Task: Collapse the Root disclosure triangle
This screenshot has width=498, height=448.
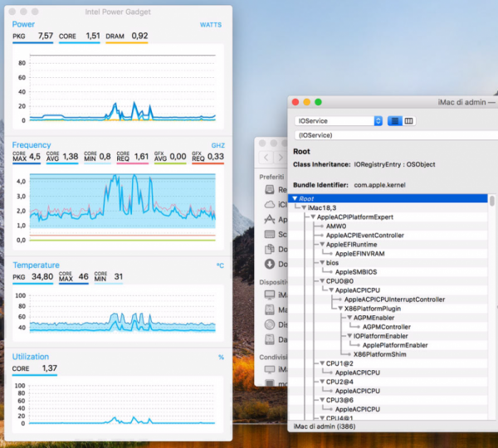Action: [x=295, y=198]
